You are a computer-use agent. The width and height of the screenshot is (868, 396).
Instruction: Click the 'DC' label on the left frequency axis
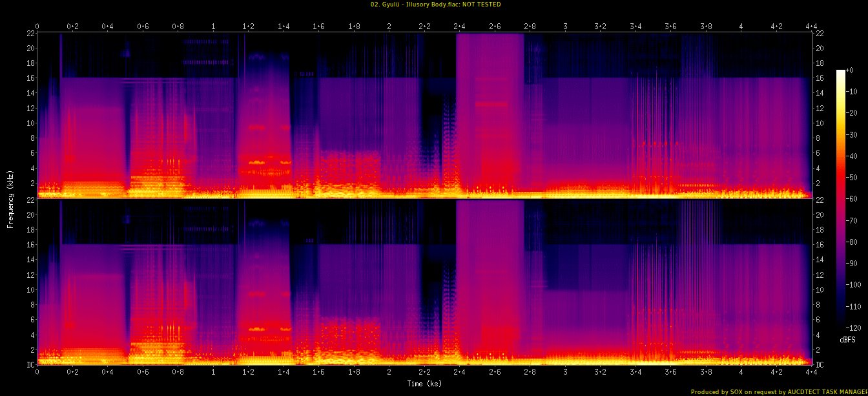[30, 365]
